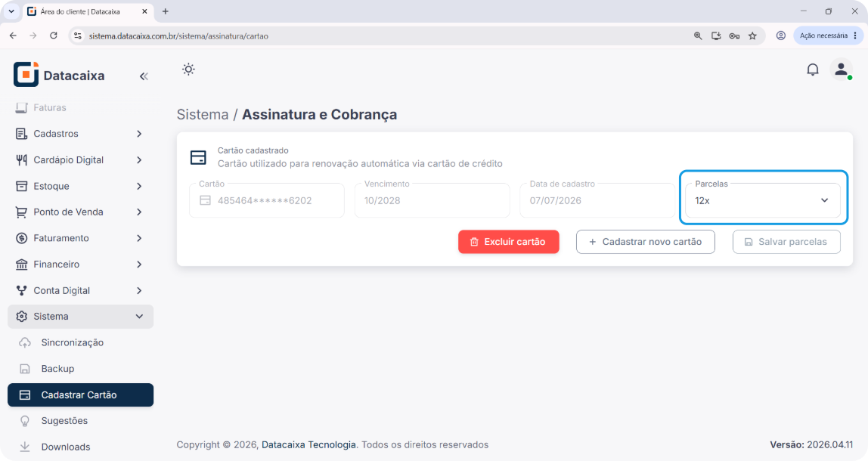868x461 pixels.
Task: Click the Faturamento dollar icon
Action: coord(21,238)
